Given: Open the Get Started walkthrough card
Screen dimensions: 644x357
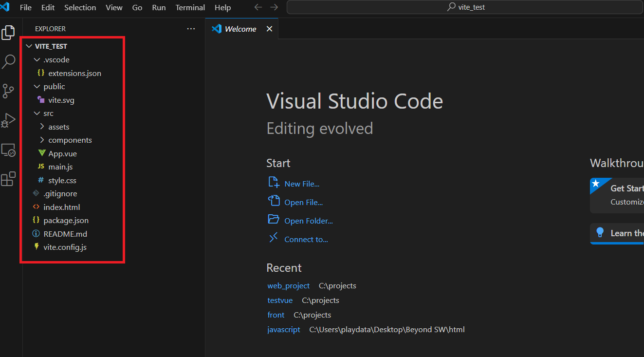Looking at the screenshot, I should [617, 195].
